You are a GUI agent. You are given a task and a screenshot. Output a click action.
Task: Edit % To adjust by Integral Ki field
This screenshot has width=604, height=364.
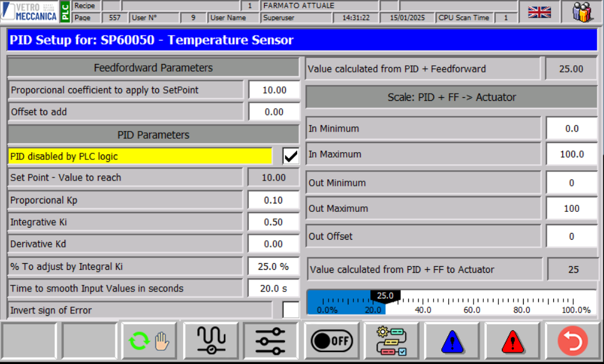coord(274,266)
